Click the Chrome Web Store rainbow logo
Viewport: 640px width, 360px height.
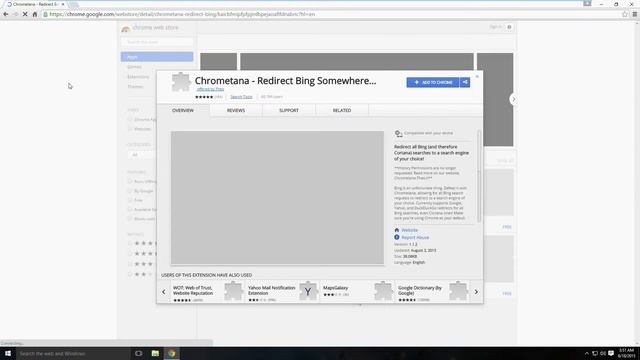click(126, 28)
